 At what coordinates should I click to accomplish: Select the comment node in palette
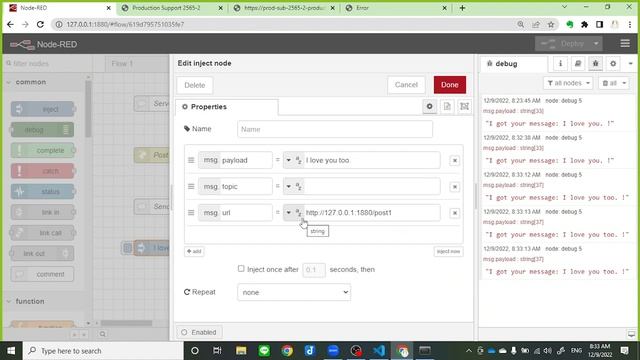(x=42, y=274)
